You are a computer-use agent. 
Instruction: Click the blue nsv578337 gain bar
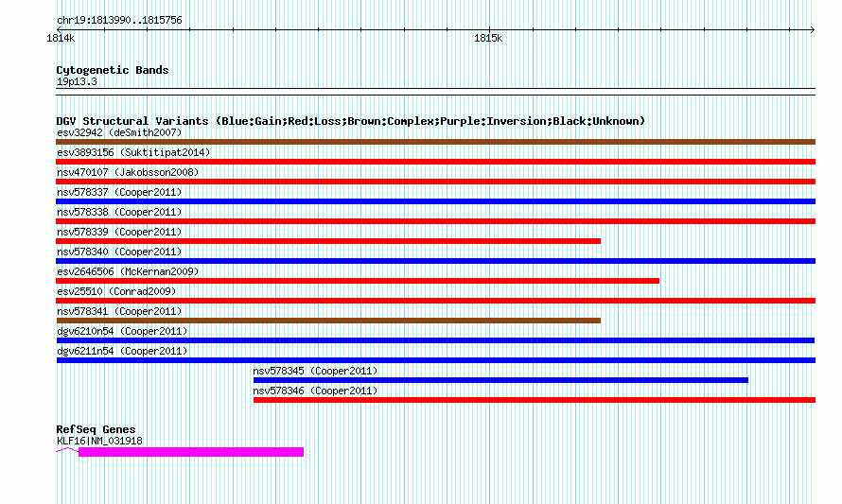click(435, 201)
